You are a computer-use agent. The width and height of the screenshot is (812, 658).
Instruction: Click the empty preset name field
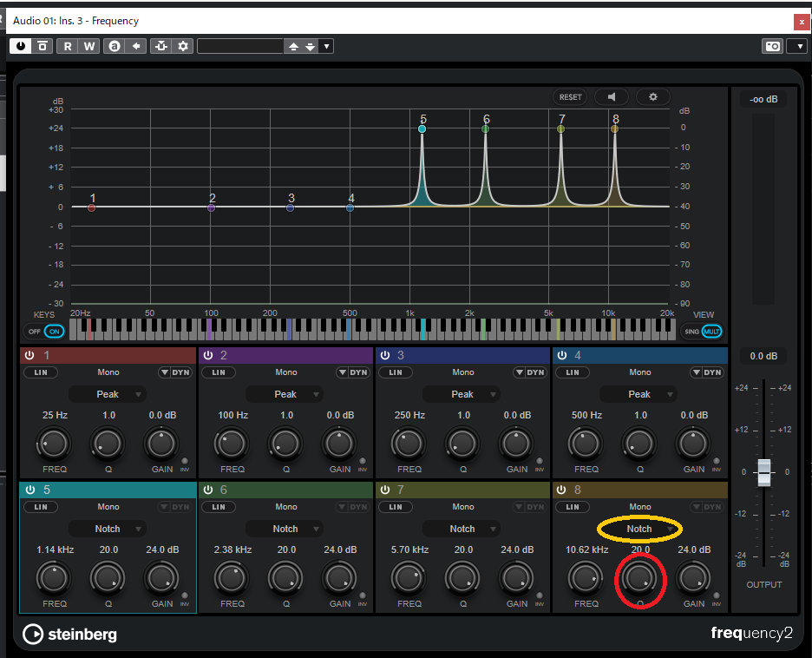(x=241, y=47)
